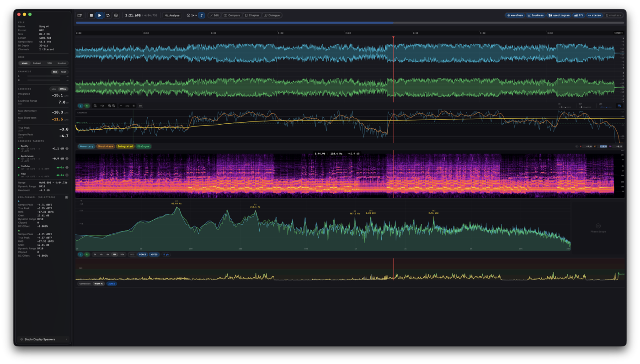This screenshot has width=640, height=364.
Task: Toggle the chapters panel on
Action: tap(613, 16)
